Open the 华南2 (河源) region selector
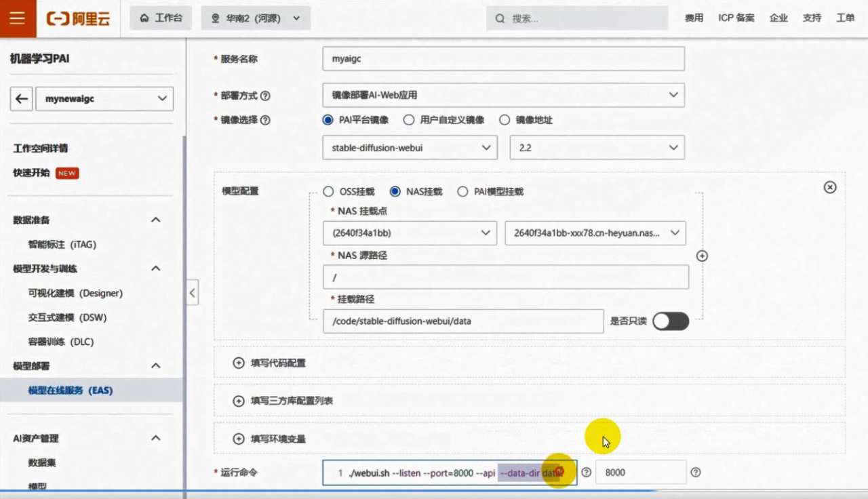Image resolution: width=868 pixels, height=499 pixels. coord(256,18)
